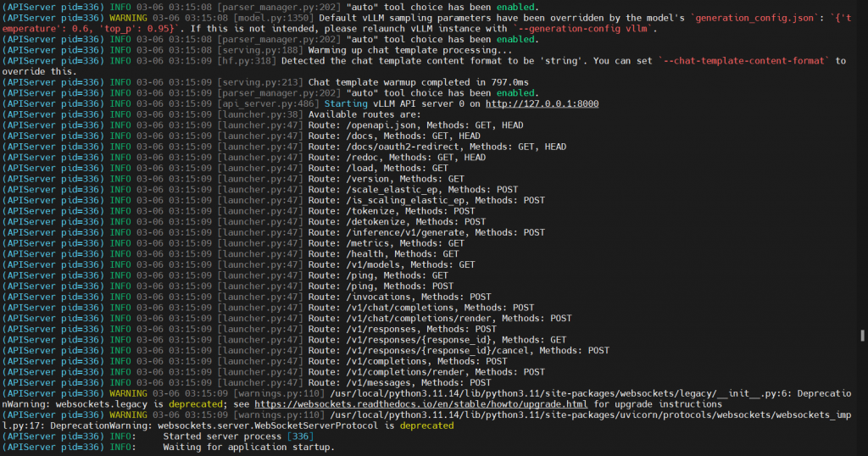The height and width of the screenshot is (456, 868).
Task: Open the http://127.0.0.1:8000 server URL
Action: (x=542, y=103)
